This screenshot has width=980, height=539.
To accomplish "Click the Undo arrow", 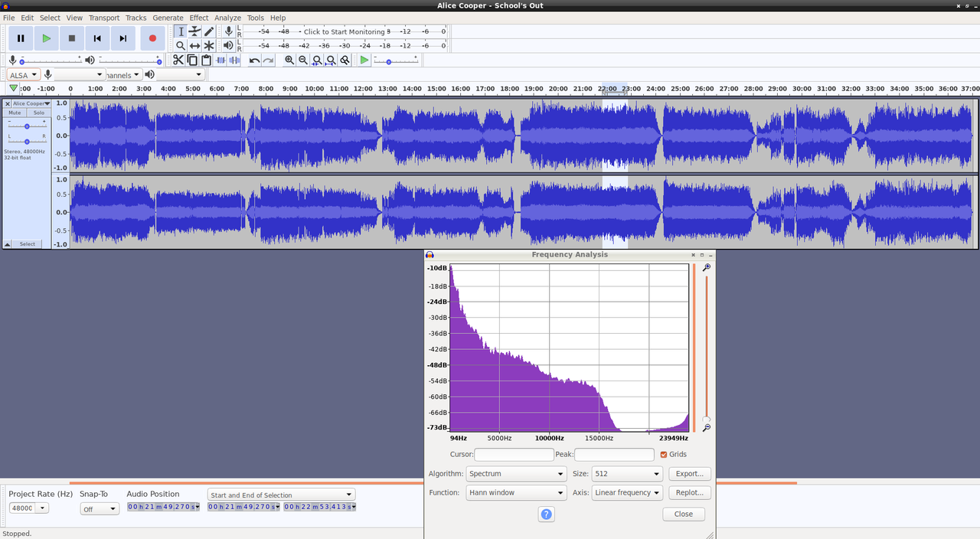I will pyautogui.click(x=254, y=60).
